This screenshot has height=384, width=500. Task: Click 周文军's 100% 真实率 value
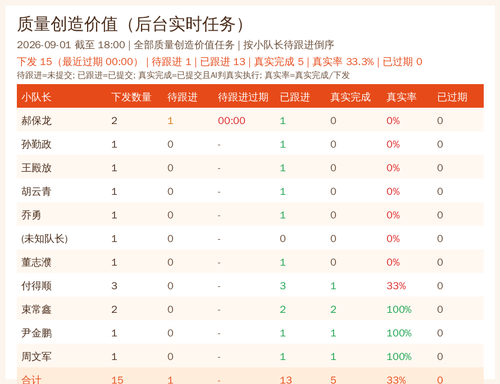[x=399, y=357]
